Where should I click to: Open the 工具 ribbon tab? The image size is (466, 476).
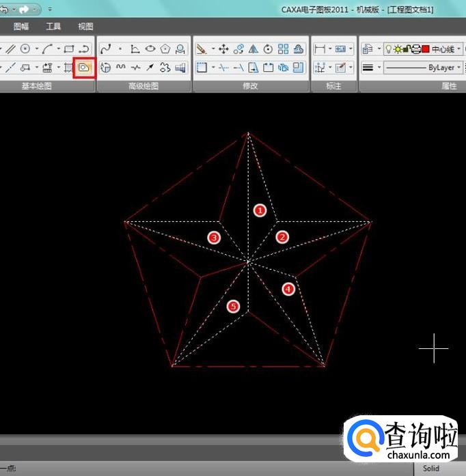pos(53,27)
